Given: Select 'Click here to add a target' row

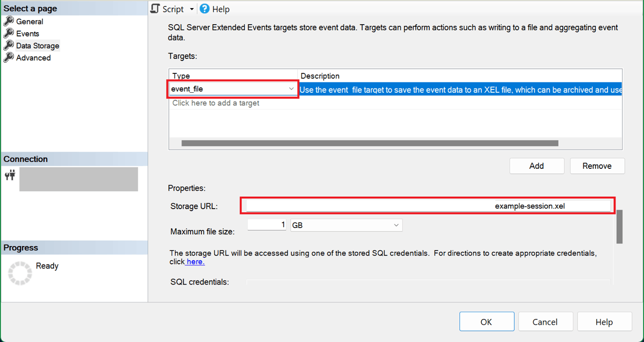Looking at the screenshot, I should [216, 103].
